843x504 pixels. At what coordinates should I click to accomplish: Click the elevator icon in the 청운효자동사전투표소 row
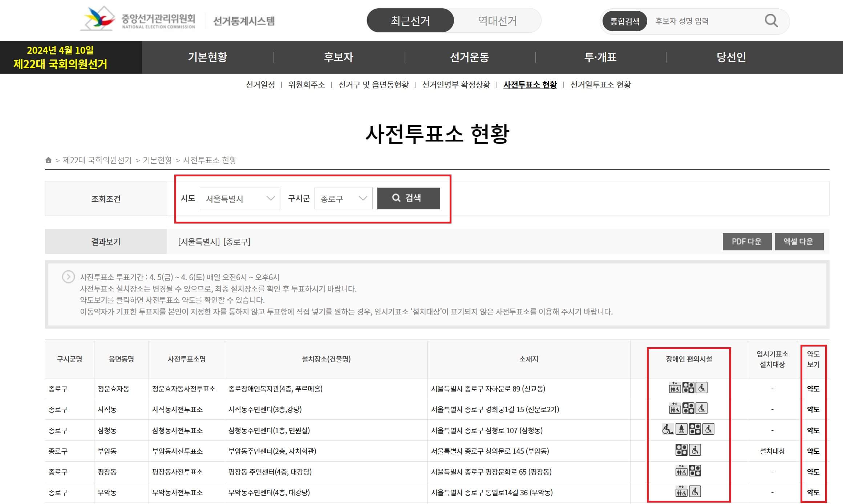[675, 388]
